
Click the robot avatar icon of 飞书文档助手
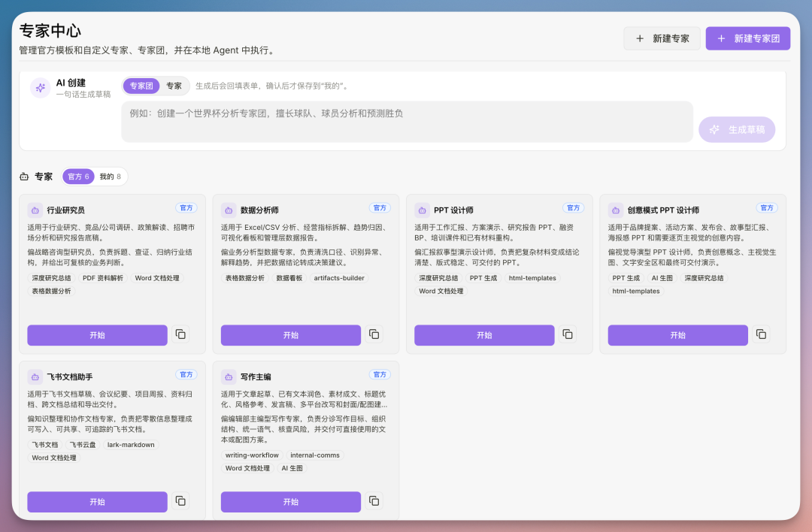[x=35, y=376]
